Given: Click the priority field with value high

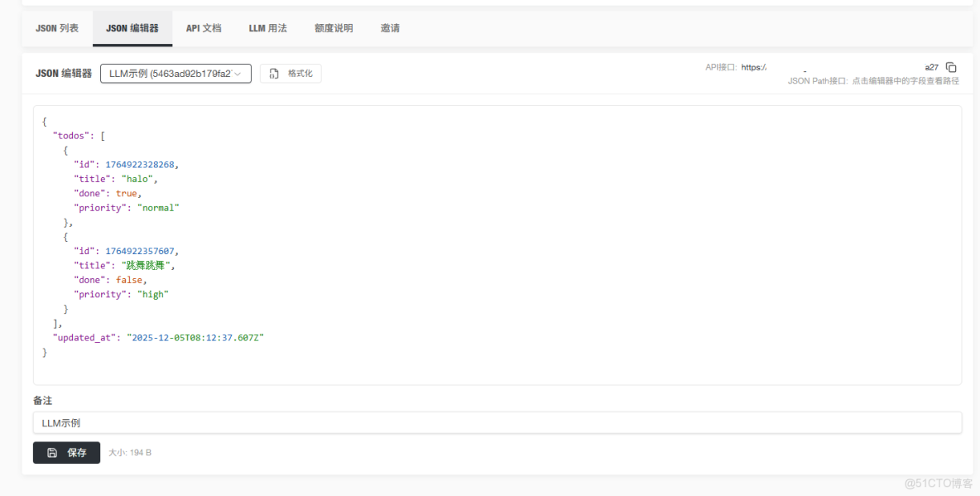Looking at the screenshot, I should click(95, 294).
